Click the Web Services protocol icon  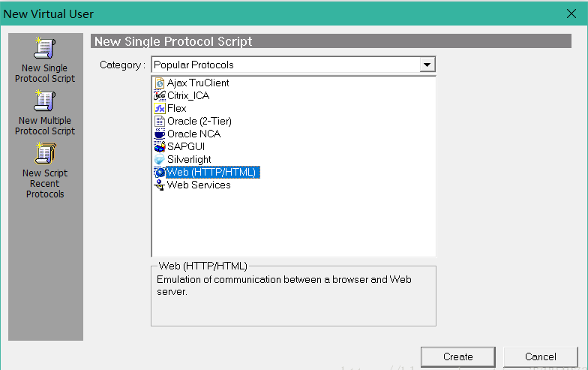coord(159,185)
